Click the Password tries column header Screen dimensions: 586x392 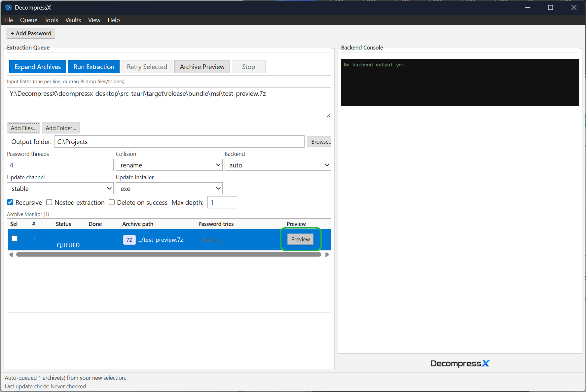216,224
